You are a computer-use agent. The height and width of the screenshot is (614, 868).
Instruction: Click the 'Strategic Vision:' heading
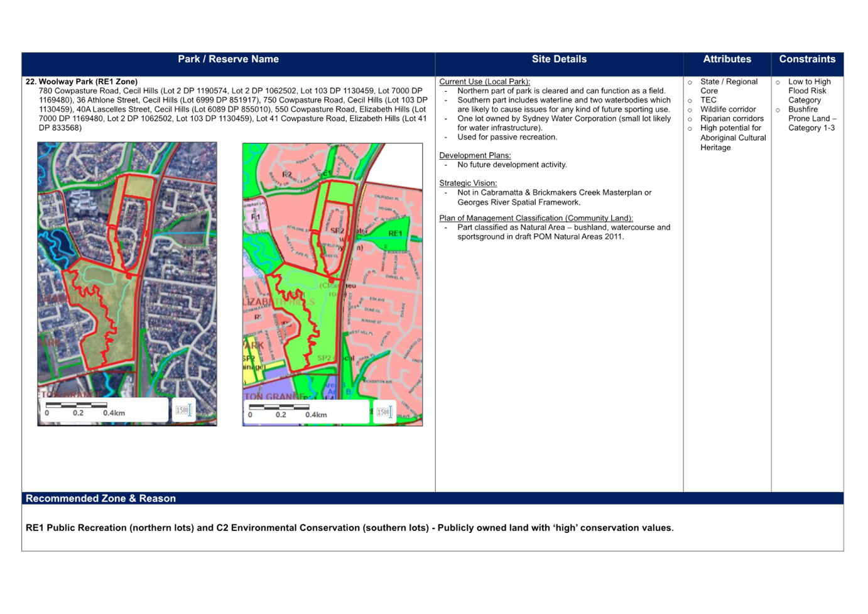click(x=468, y=184)
